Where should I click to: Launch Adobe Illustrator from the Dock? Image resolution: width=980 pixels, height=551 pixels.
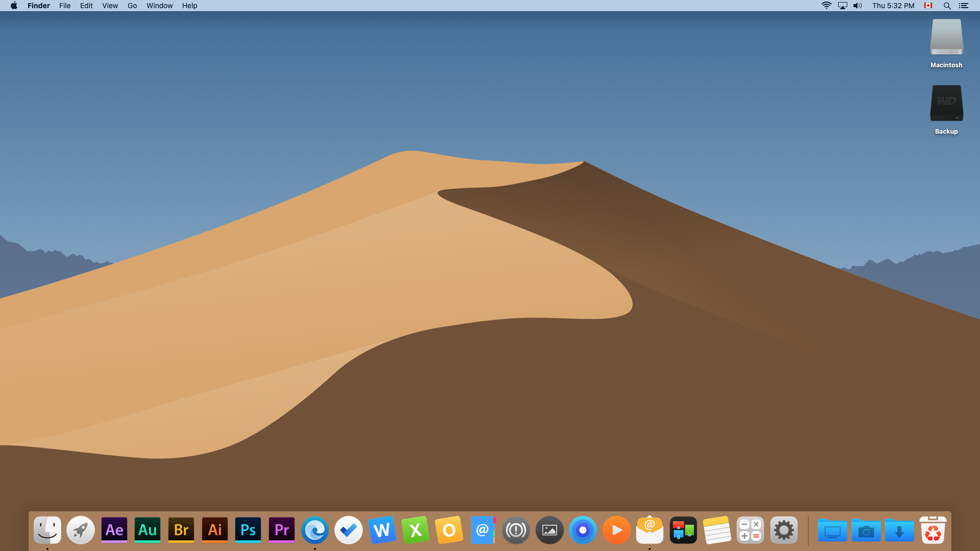[x=215, y=530]
